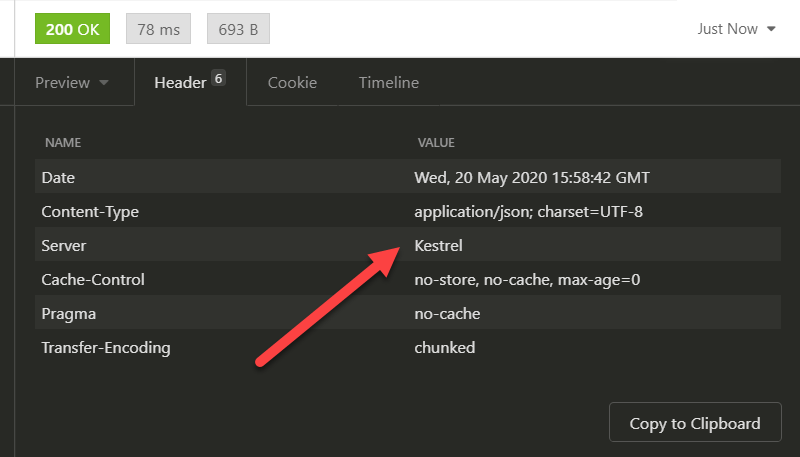Screen dimensions: 800x457
Task: Click the Cache-Control header name
Action: point(93,279)
